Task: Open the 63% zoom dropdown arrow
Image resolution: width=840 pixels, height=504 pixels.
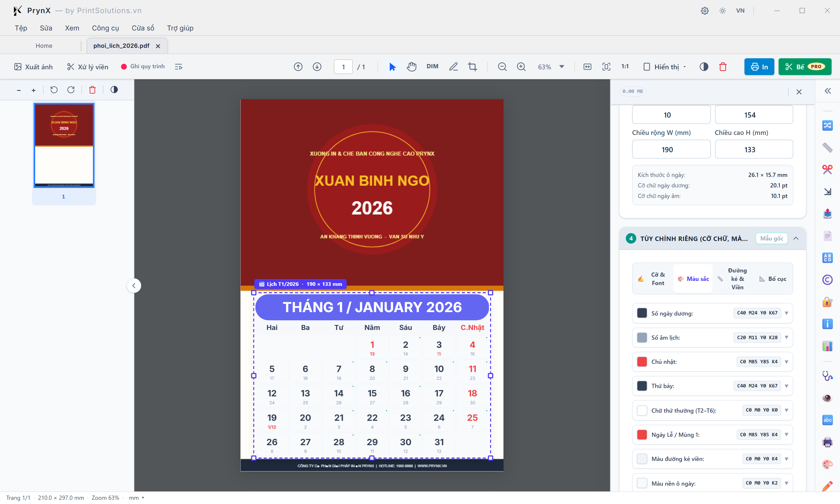Action: (x=562, y=67)
